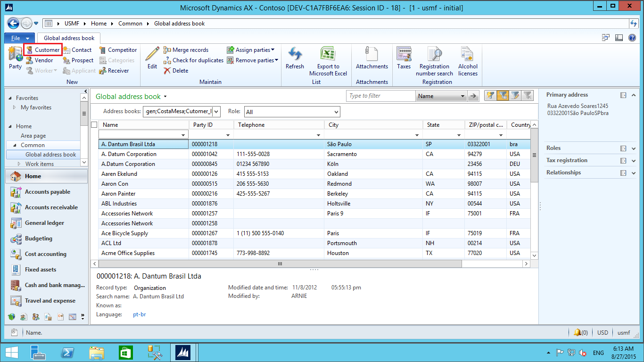Create a new Customer record

[x=42, y=50]
